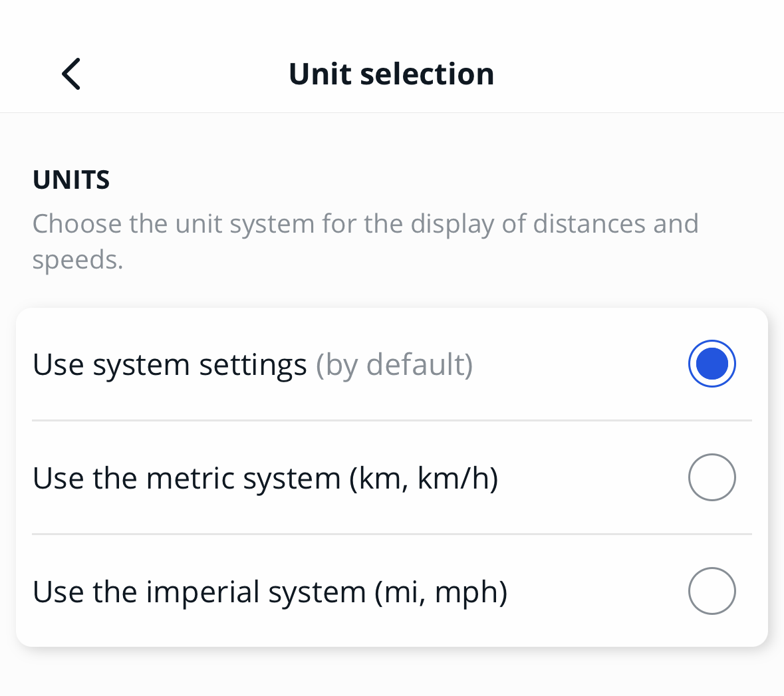This screenshot has height=696, width=784.
Task: Click the "(km, km/h)" unit hint text
Action: [424, 479]
